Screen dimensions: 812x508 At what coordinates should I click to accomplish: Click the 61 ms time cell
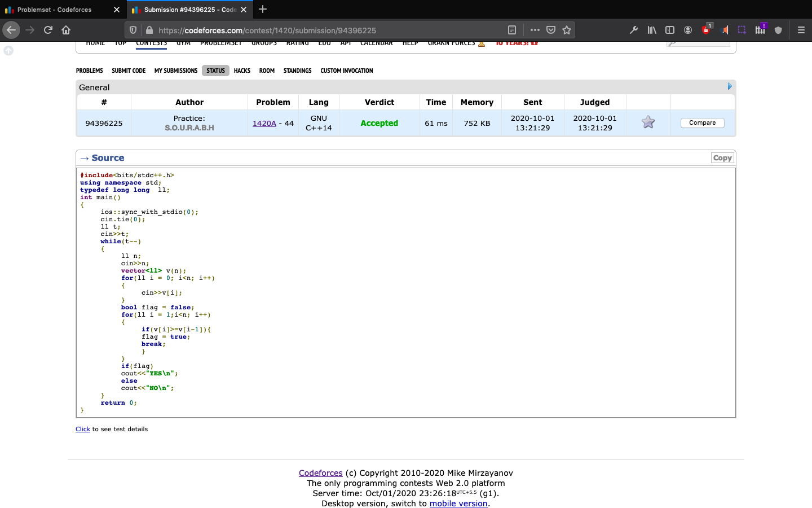[436, 123]
